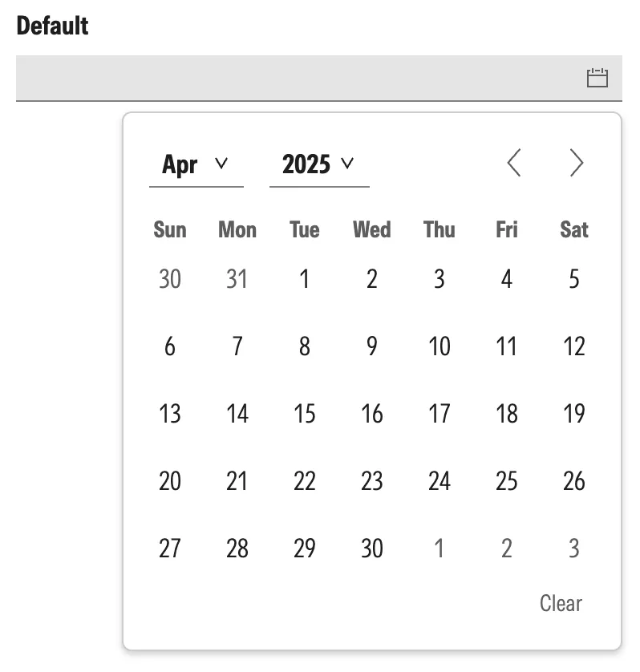This screenshot has width=640, height=672.
Task: Go to next month with right chevron
Action: tap(576, 163)
